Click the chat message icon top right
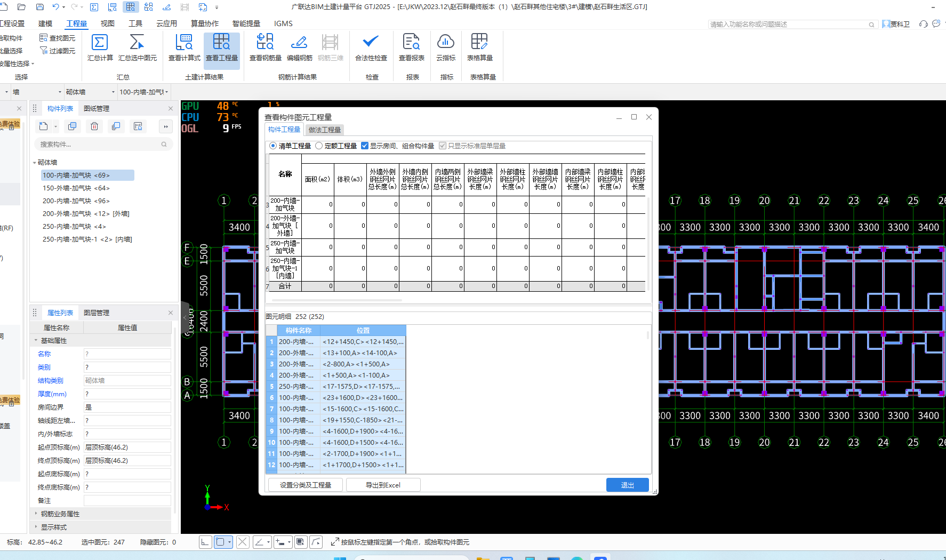The image size is (946, 560). click(936, 24)
